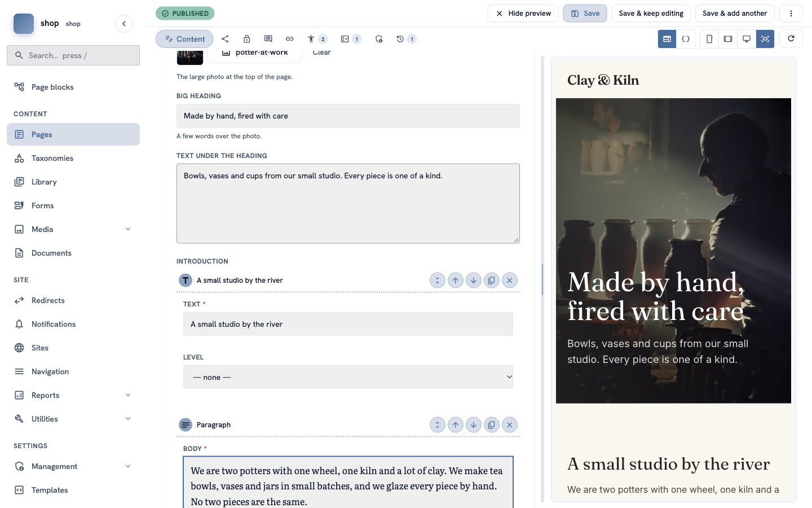Move the Paragraph block up
This screenshot has width=812, height=508.
point(456,425)
